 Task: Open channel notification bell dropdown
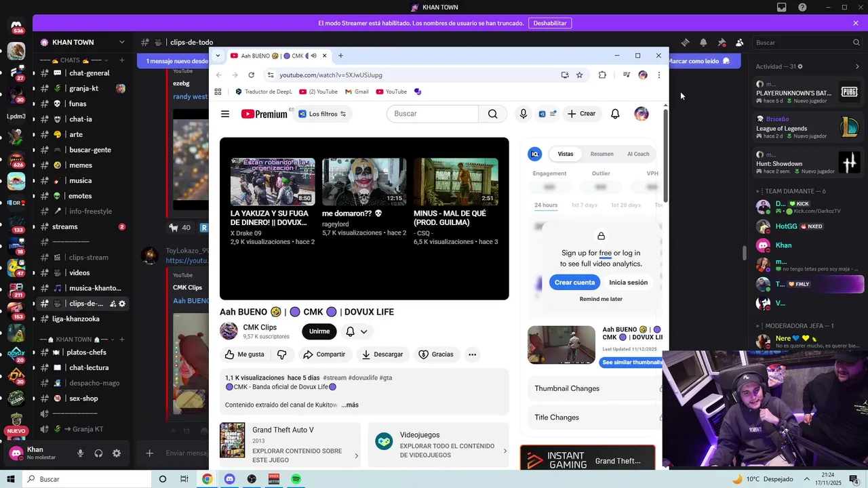pos(357,331)
